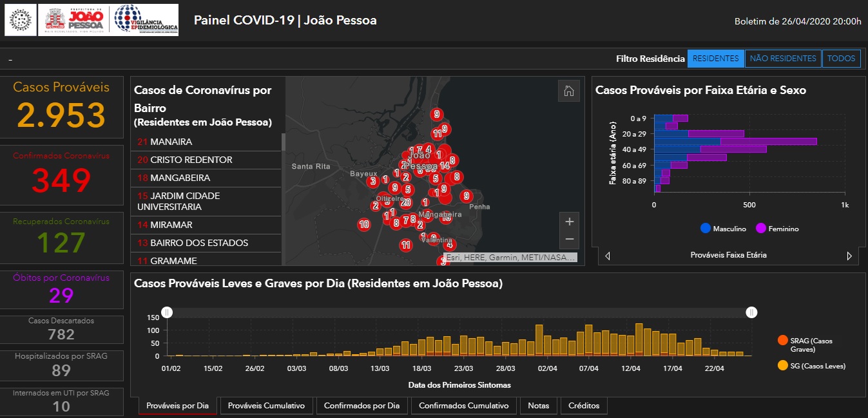The image size is (868, 418).
Task: Click the Óbitos por Coronavírus 29 indicator
Action: click(x=61, y=289)
